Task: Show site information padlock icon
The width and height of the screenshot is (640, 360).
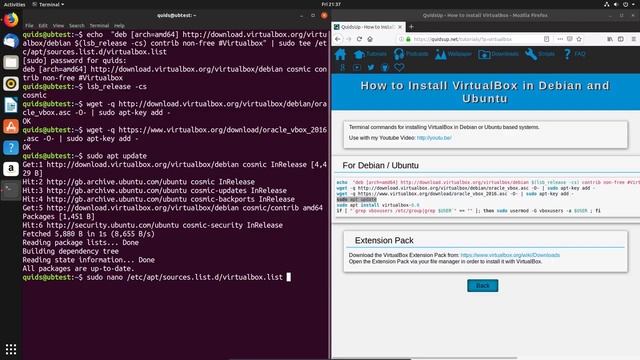Action: tap(408, 39)
